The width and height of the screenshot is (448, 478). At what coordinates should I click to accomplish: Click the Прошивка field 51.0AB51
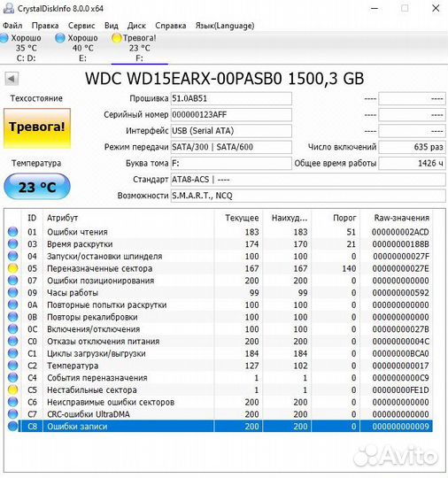click(231, 98)
